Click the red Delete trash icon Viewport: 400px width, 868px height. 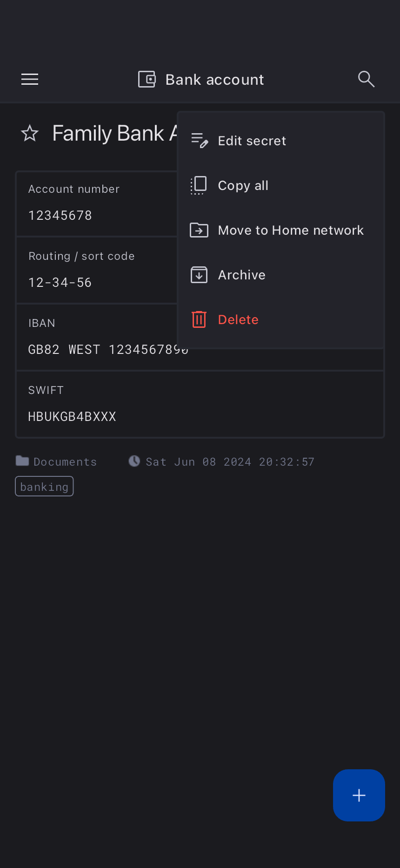(199, 319)
